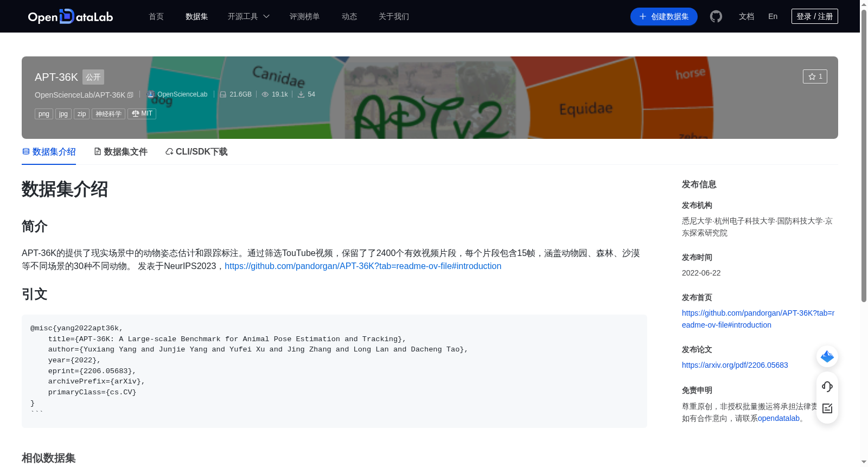The height and width of the screenshot is (467, 868).
Task: Open the GitHub icon in the header
Action: (716, 16)
